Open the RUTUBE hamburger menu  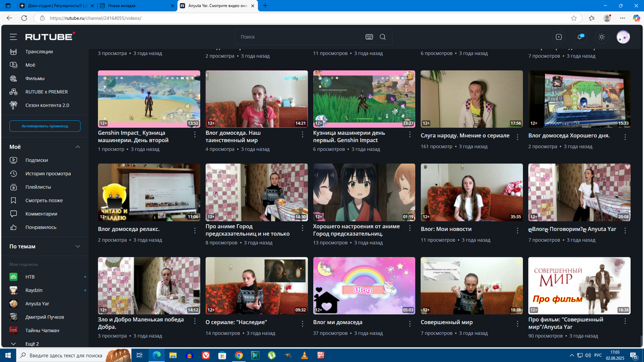click(13, 37)
